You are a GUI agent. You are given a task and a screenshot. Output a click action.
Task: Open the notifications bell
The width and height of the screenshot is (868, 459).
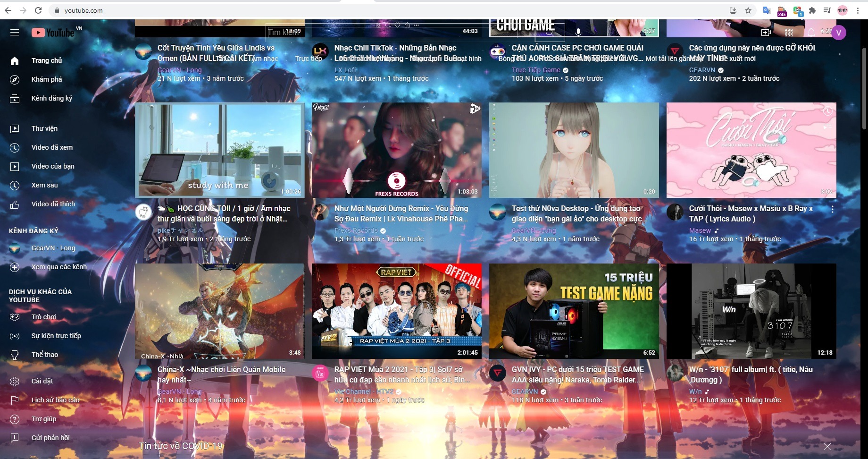click(811, 32)
